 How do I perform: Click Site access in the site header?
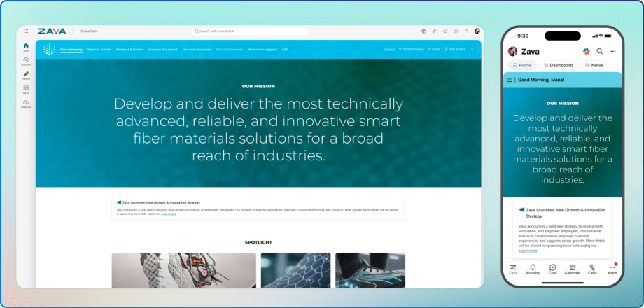455,49
